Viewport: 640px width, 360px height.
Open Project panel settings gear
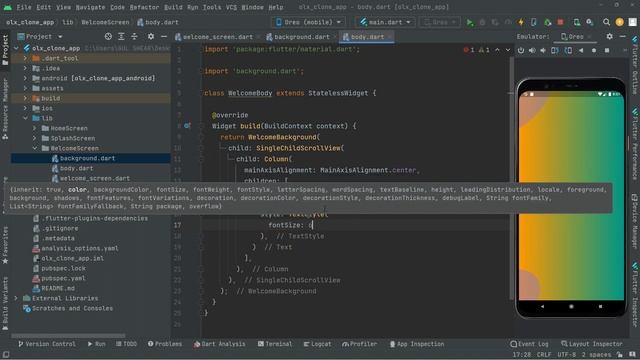151,36
